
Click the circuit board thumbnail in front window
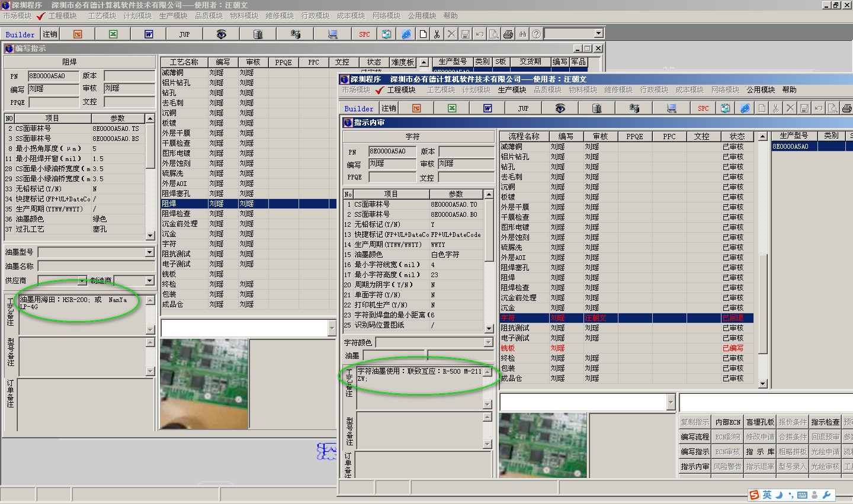[x=543, y=444]
